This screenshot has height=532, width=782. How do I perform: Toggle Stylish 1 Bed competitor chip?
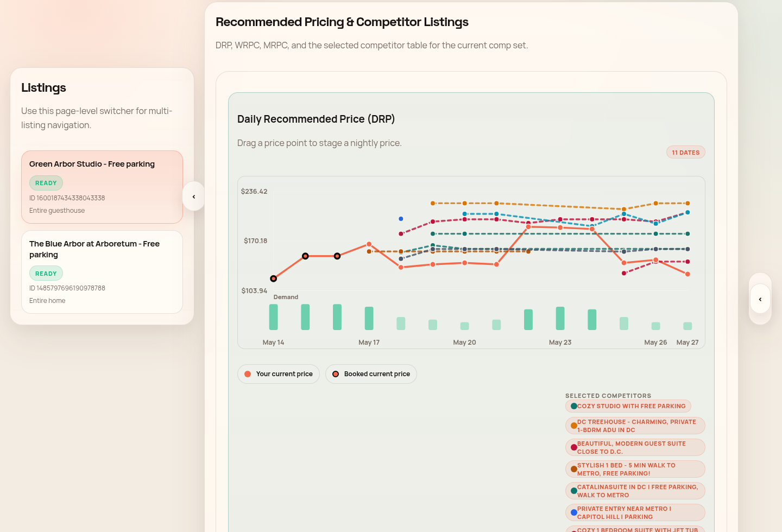tap(635, 469)
